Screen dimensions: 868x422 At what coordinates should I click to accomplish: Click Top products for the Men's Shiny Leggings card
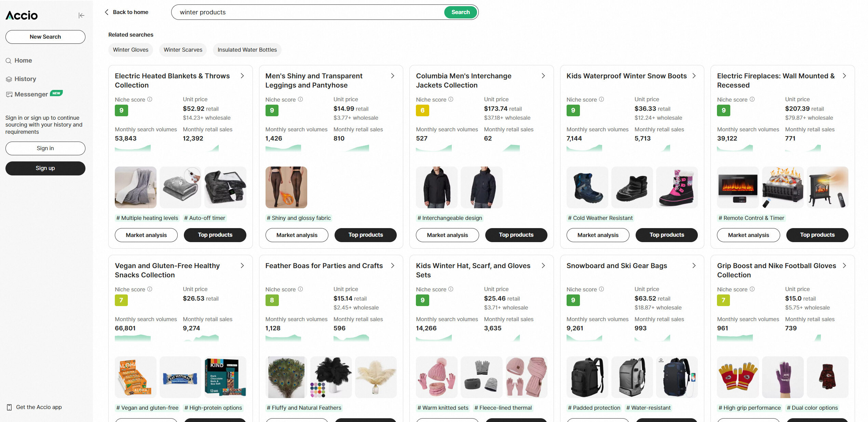click(365, 235)
